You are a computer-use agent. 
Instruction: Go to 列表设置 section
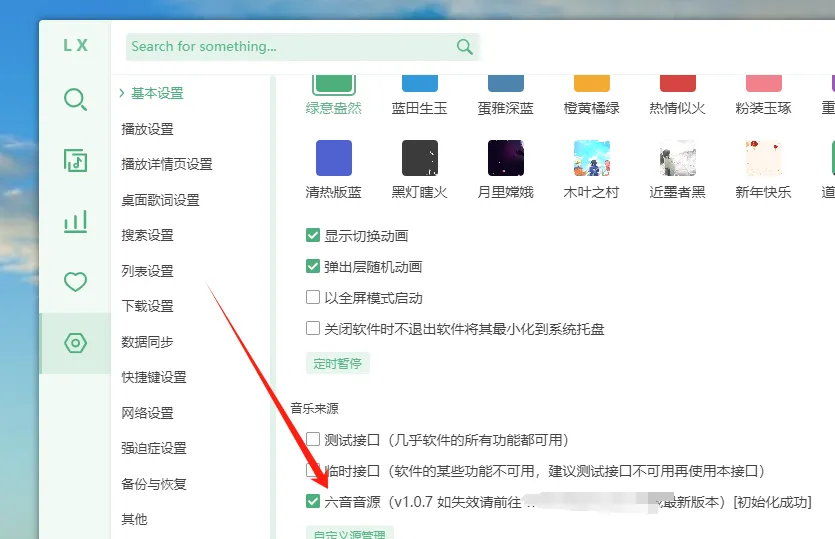click(x=148, y=271)
